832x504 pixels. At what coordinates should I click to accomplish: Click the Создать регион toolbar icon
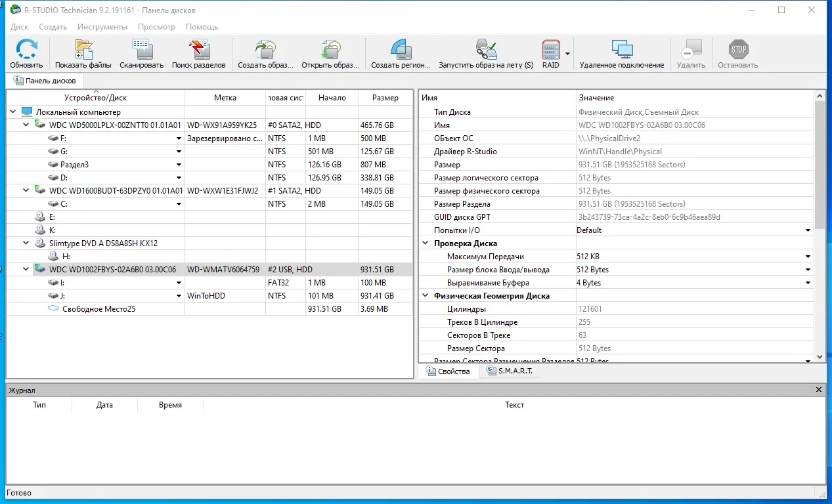pyautogui.click(x=401, y=52)
